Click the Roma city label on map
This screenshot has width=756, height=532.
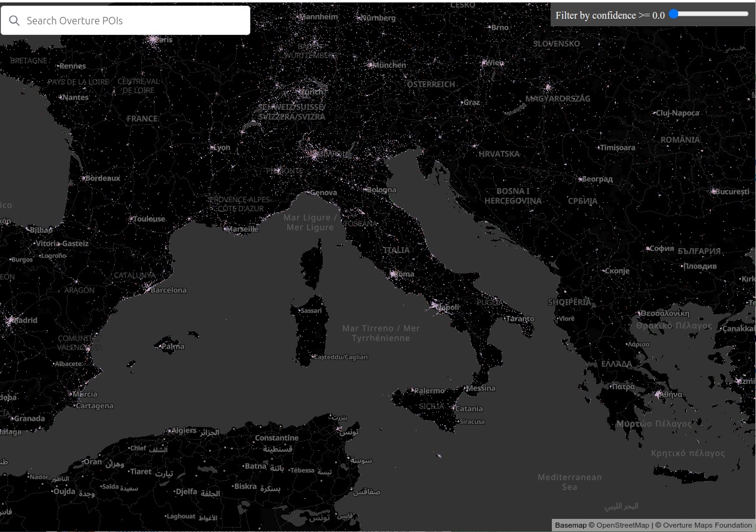coord(403,274)
